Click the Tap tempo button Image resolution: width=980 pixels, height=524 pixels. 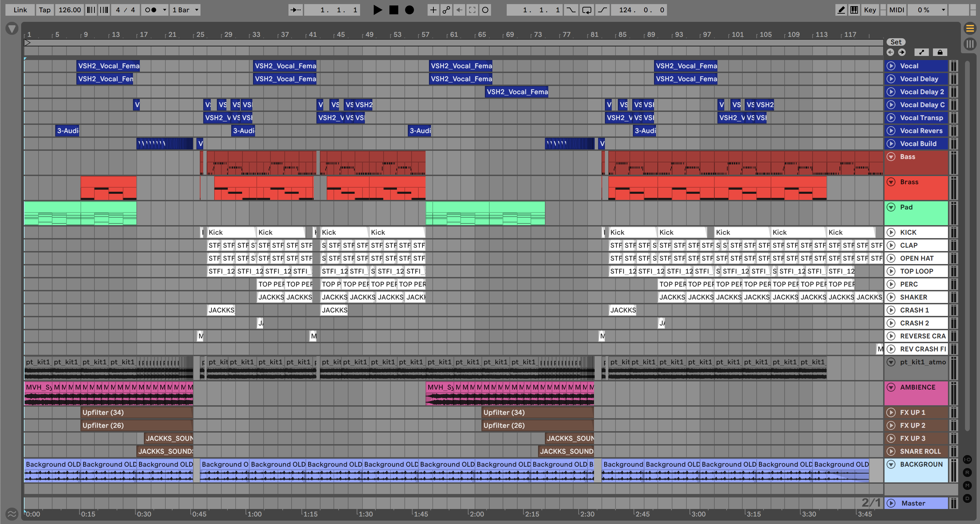point(45,10)
